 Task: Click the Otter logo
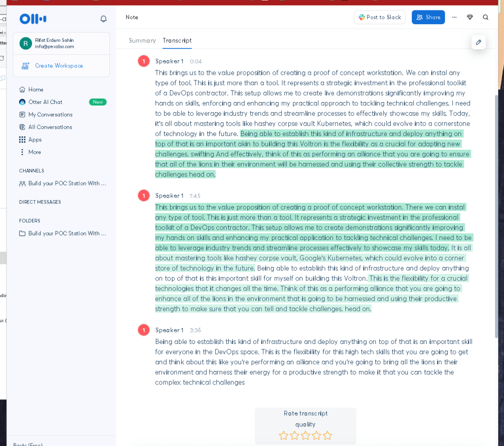pos(33,19)
